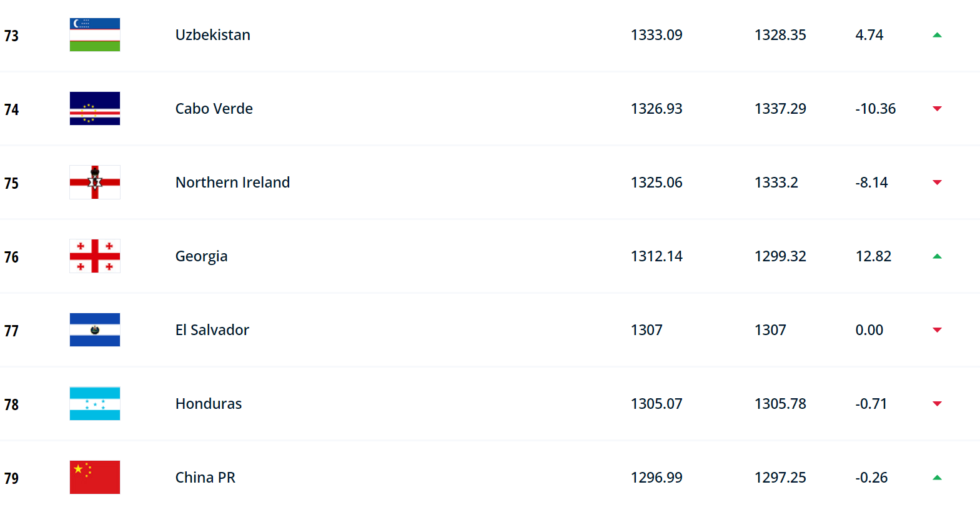The width and height of the screenshot is (980, 512).
Task: Open the China PR team page
Action: click(205, 478)
